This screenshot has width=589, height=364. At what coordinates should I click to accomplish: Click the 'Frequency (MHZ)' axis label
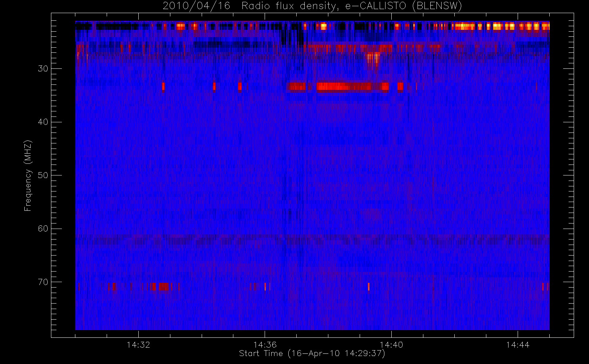pyautogui.click(x=28, y=175)
